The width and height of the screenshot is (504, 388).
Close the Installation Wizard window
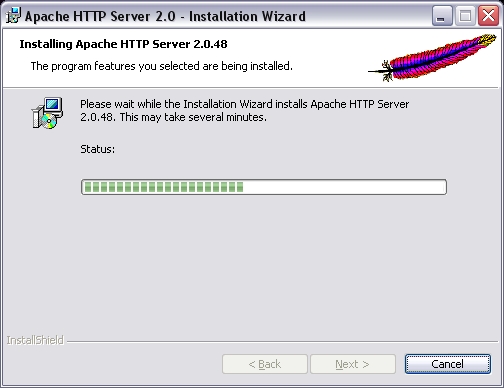(488, 15)
